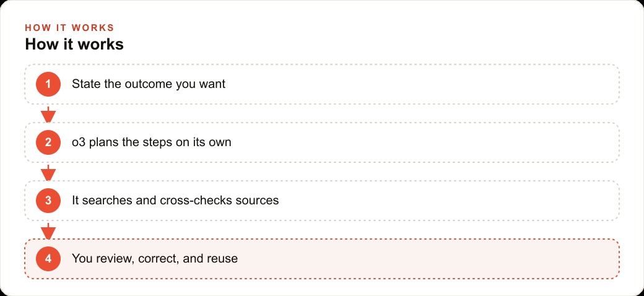Select 'You review, correct, and reuse' text
Screen dimensions: 644x296
click(x=155, y=259)
